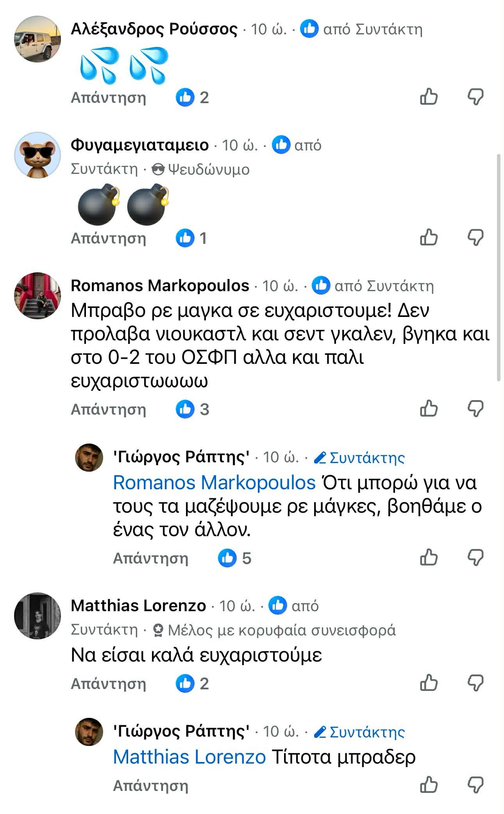
Task: Open the Matthias Lorenzo mention in the last reply
Action: (x=189, y=757)
